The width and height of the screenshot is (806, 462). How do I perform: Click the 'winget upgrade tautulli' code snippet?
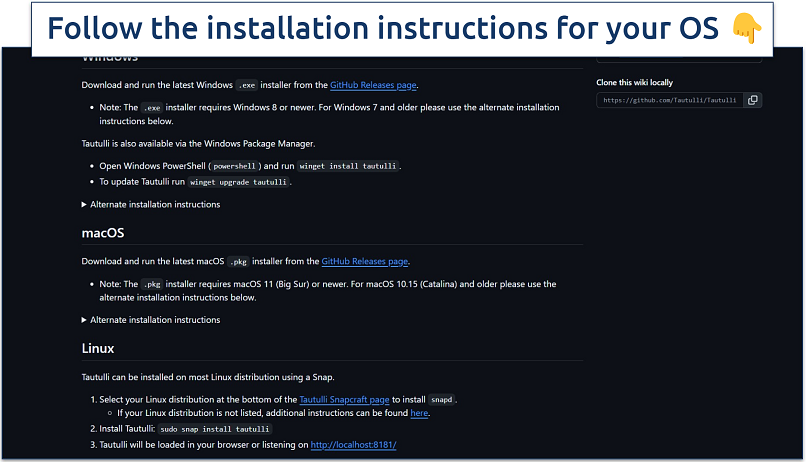pos(238,183)
